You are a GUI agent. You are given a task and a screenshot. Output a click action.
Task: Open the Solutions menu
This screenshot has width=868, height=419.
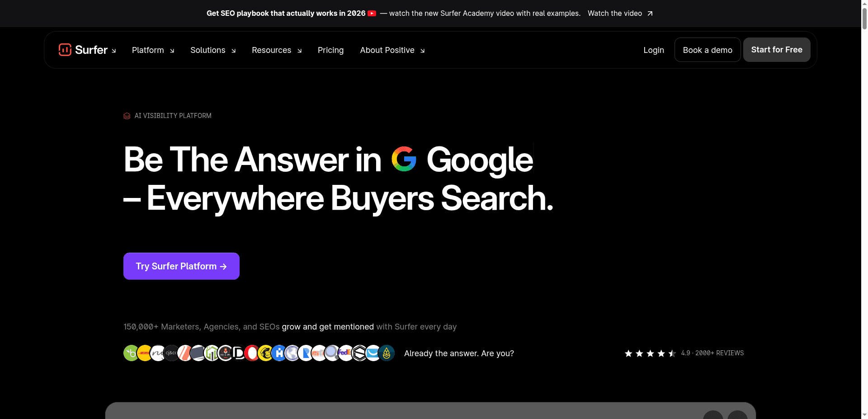(208, 50)
